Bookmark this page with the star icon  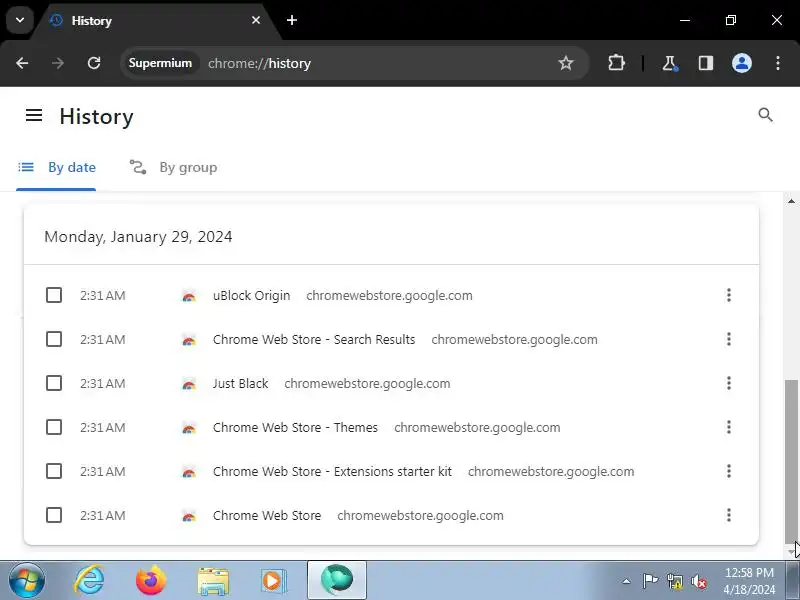(565, 63)
